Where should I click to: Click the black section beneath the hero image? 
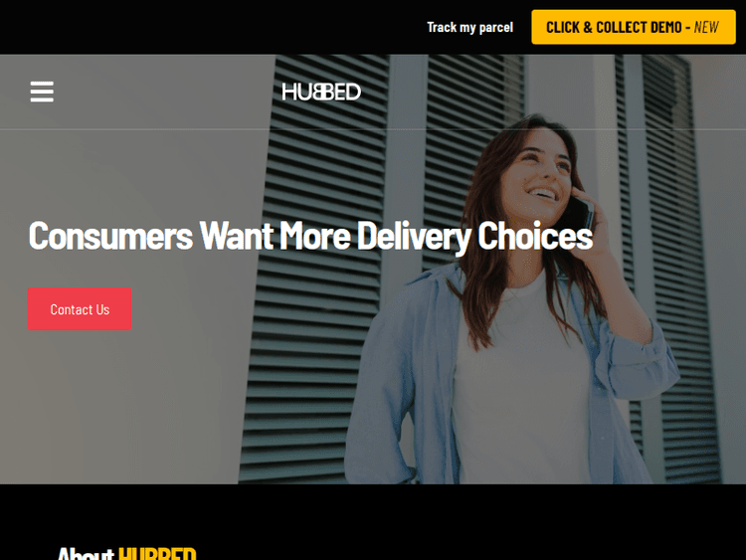click(373, 514)
